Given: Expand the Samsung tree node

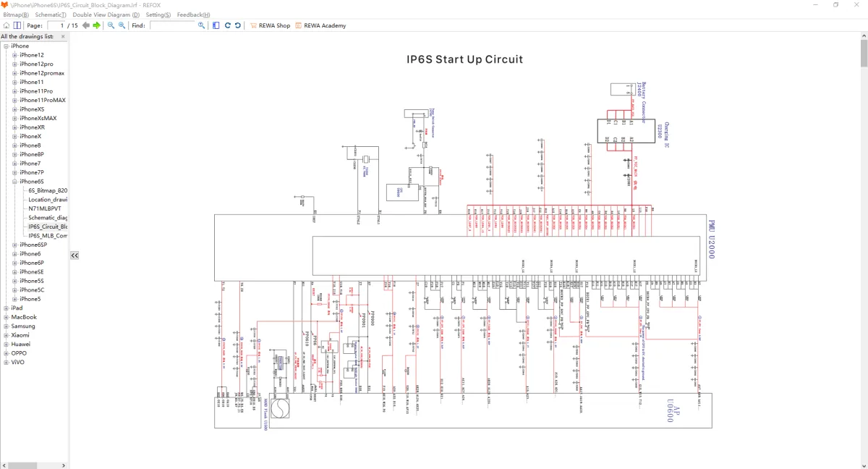Looking at the screenshot, I should (6, 326).
